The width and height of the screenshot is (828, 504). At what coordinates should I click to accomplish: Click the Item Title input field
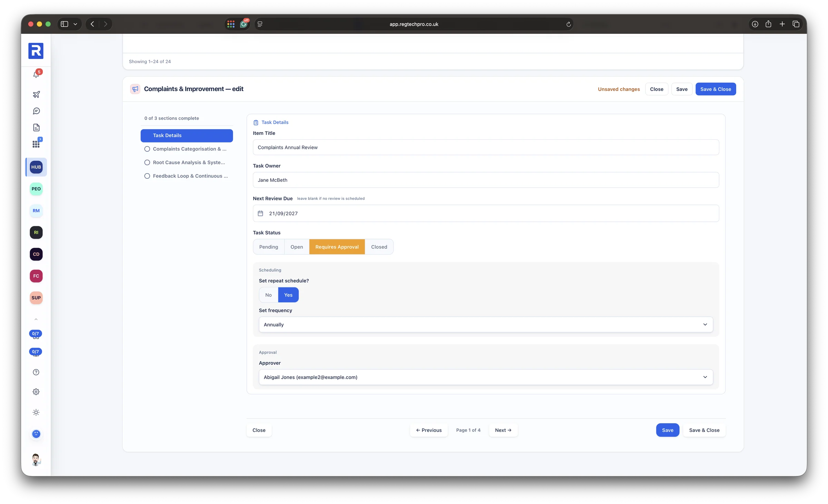(x=486, y=147)
